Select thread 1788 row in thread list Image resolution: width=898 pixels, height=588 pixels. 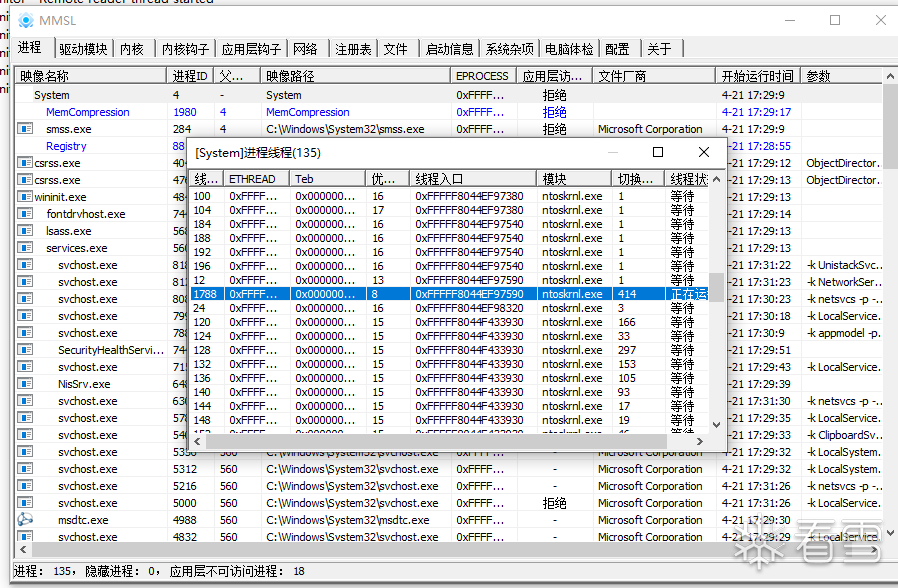click(x=450, y=294)
